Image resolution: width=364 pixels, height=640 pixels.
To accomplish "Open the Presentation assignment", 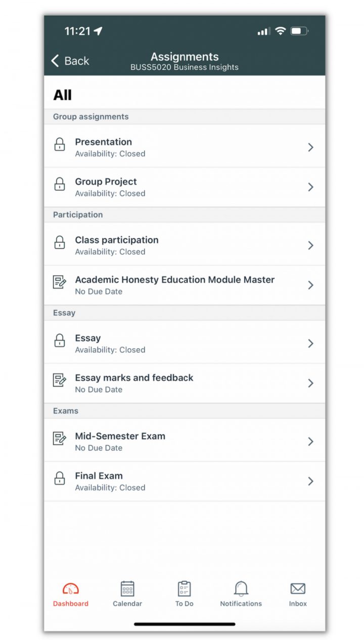I will coord(104,142).
